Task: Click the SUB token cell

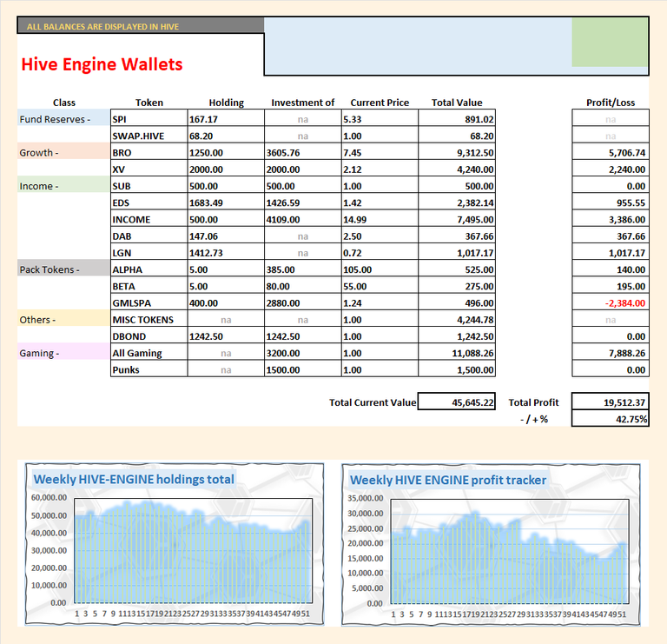Action: 149,186
